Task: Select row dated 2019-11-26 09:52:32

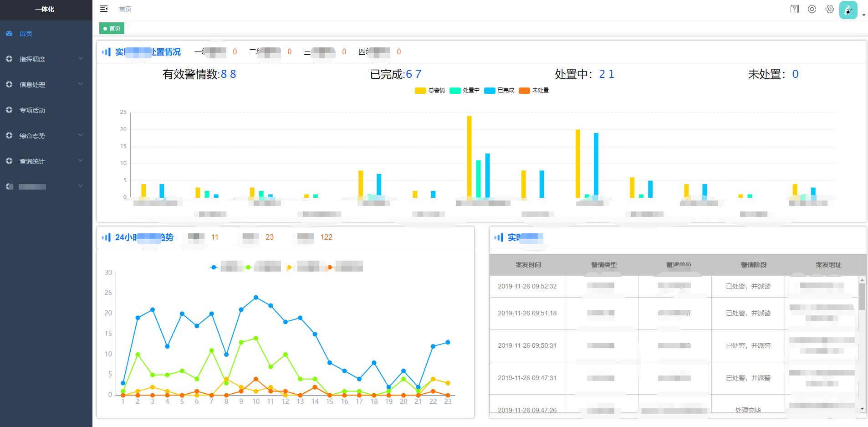Action: coord(674,286)
